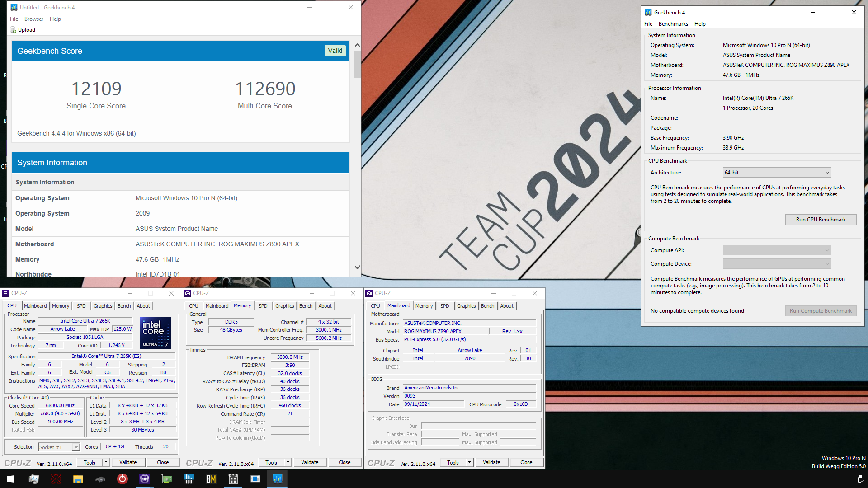868x488 pixels.
Task: Expand Tools arrow in memory CPU-Z window
Action: 288,462
